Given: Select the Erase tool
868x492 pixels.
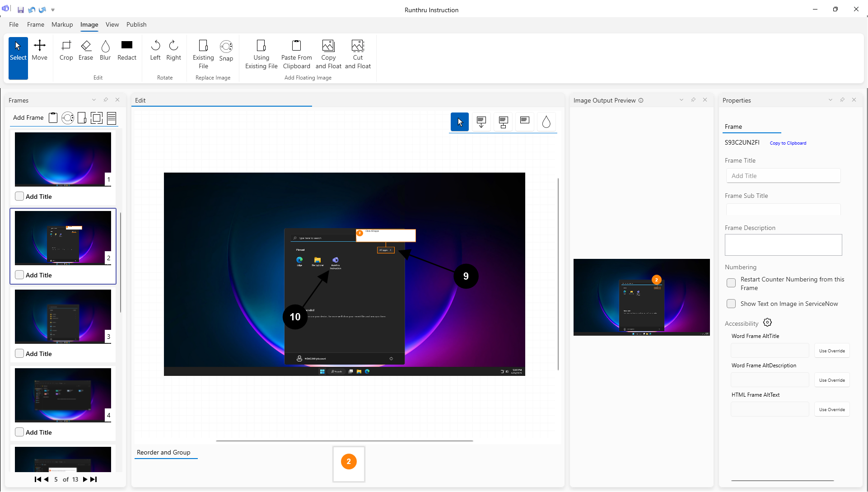Looking at the screenshot, I should click(85, 50).
